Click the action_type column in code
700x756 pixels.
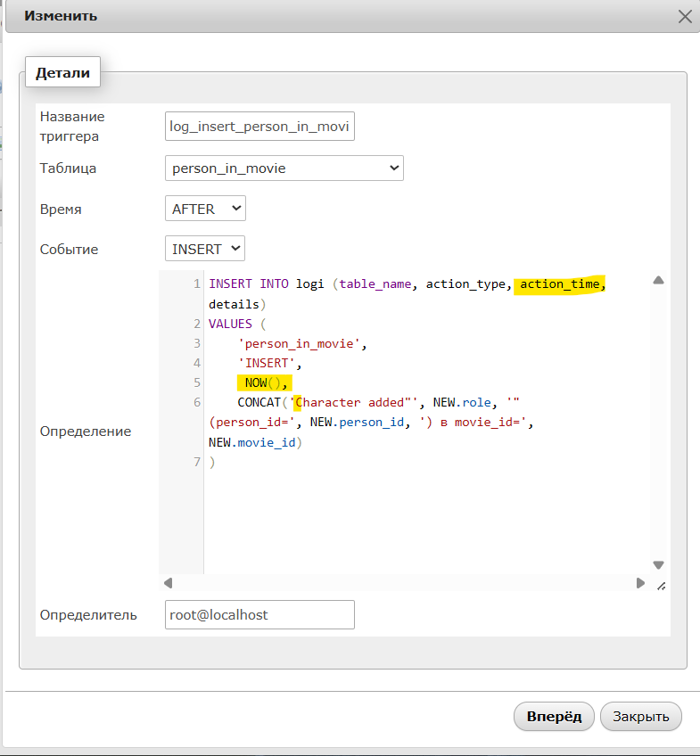click(x=465, y=284)
